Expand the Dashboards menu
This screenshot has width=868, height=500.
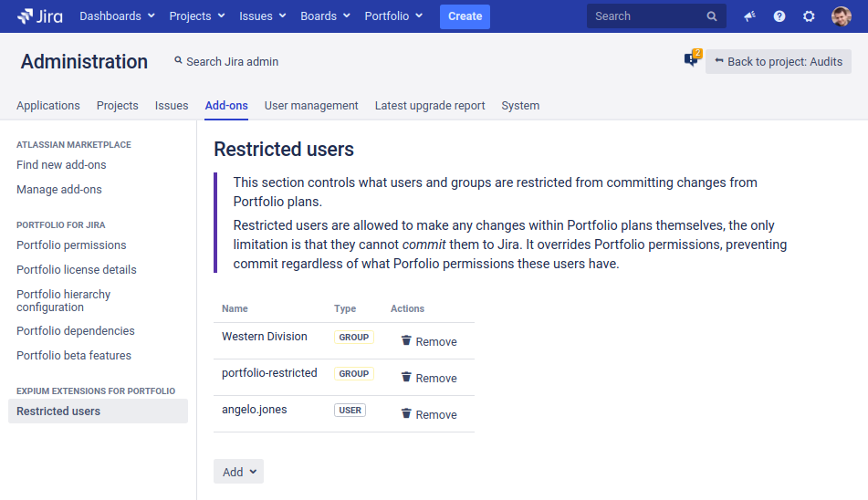[x=117, y=16]
